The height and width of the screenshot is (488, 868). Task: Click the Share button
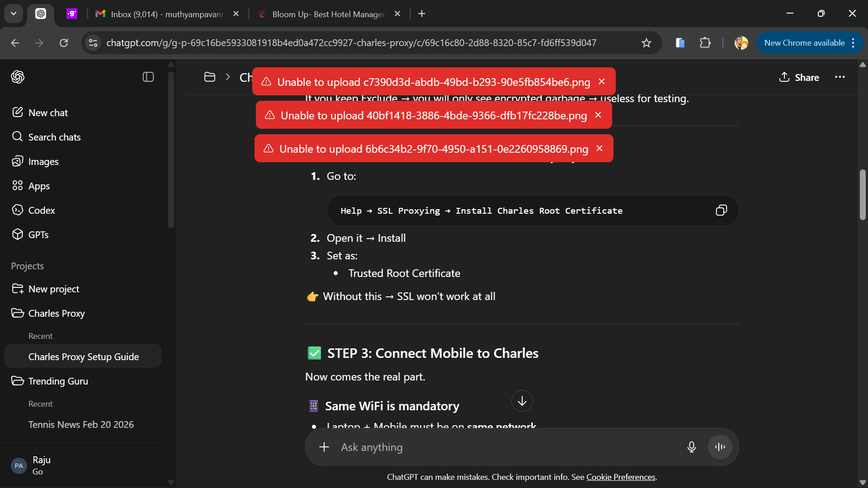(799, 77)
